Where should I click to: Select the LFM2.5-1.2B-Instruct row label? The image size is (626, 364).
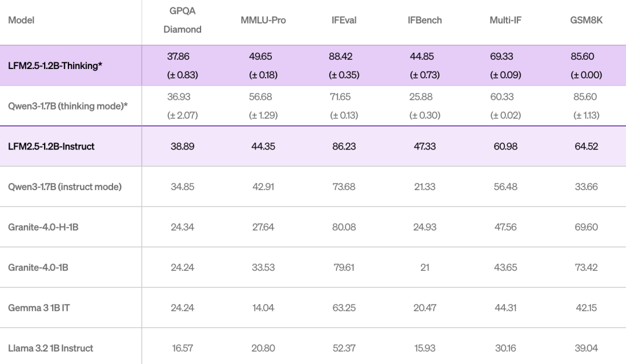[51, 147]
